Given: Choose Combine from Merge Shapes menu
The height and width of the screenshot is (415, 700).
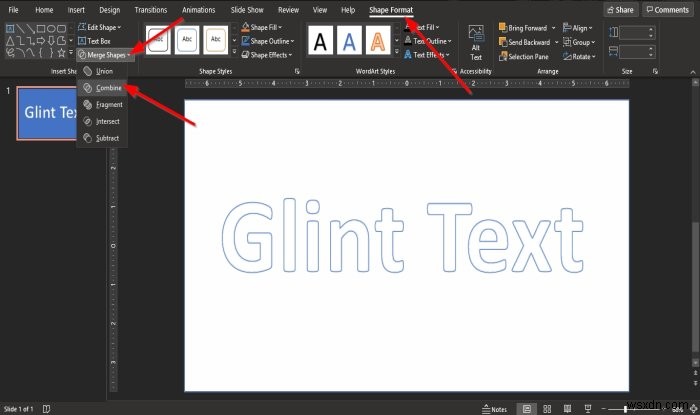Looking at the screenshot, I should [102, 88].
